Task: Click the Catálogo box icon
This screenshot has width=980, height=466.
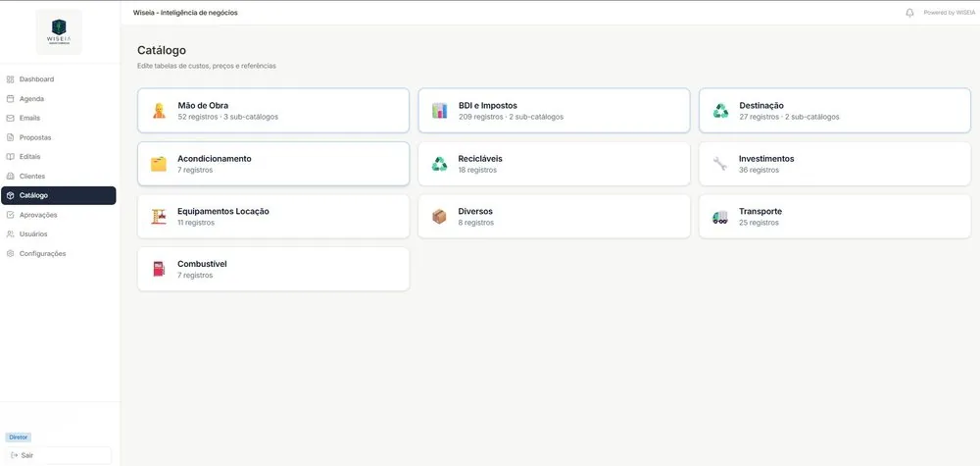Action: tap(10, 196)
